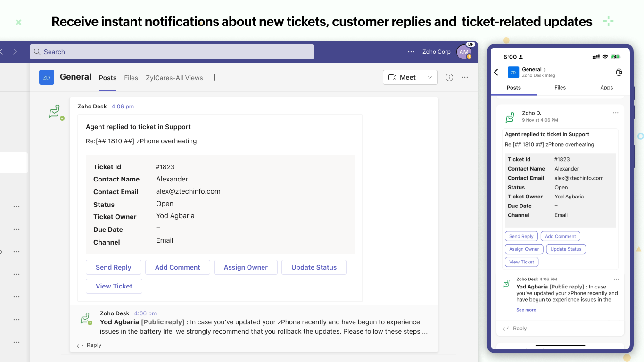Click the 4:06 pm timestamp on desktop ticket post

pyautogui.click(x=123, y=107)
